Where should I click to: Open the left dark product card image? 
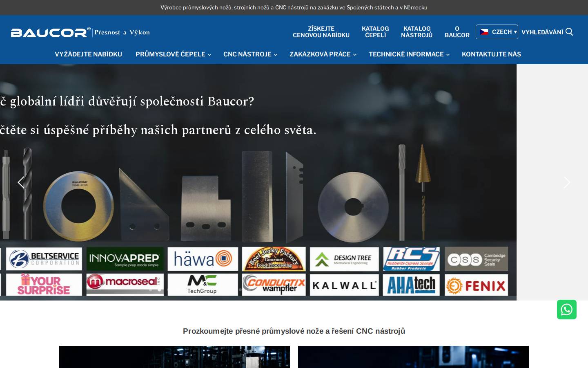(x=174, y=357)
